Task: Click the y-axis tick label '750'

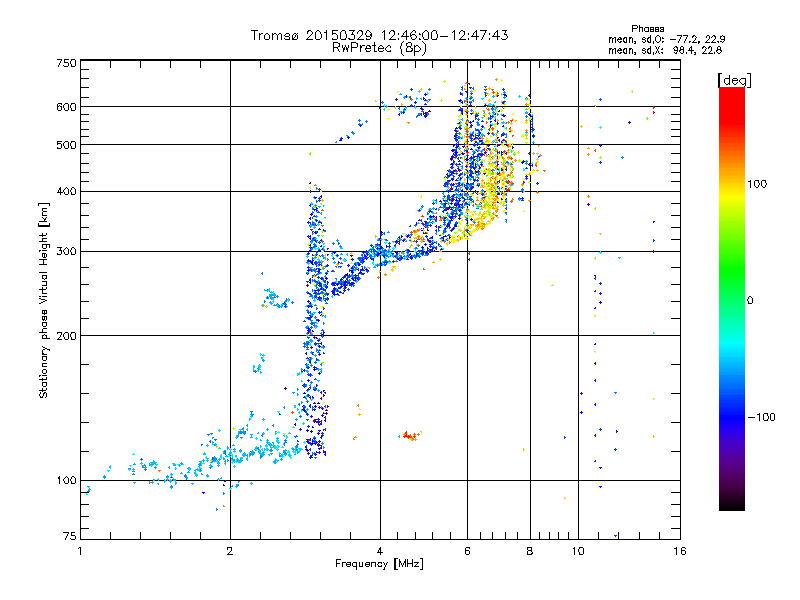Action: 66,63
